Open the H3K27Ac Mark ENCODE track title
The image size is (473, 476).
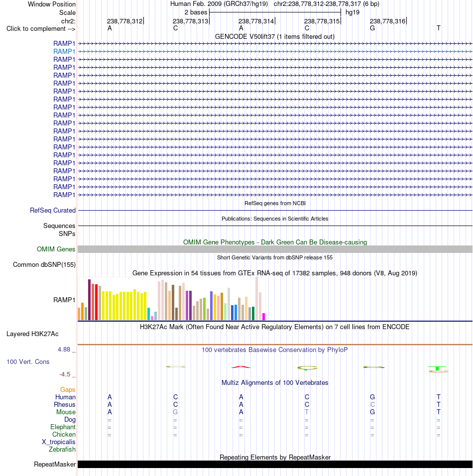tap(274, 327)
